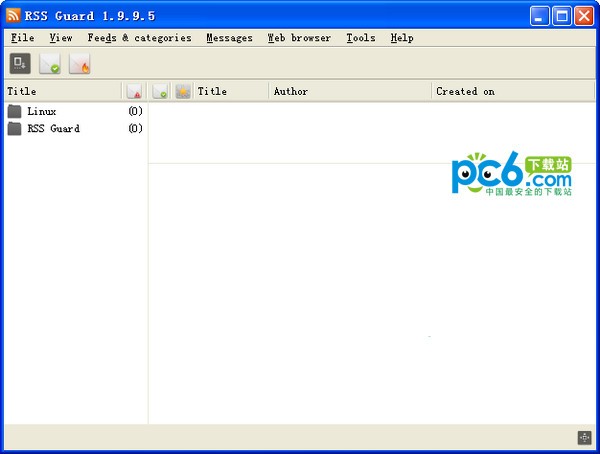600x454 pixels.
Task: Maximize the RSS Guard window
Action: (x=562, y=16)
